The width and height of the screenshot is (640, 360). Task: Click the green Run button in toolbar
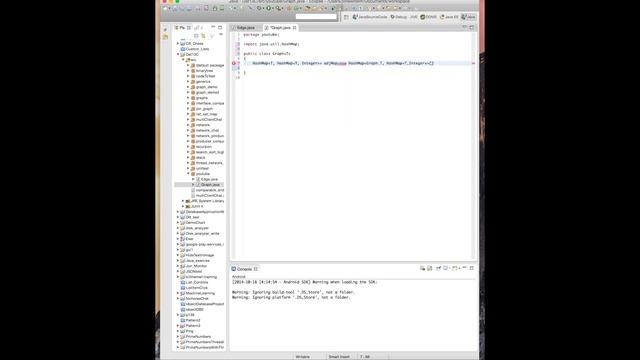click(268, 8)
